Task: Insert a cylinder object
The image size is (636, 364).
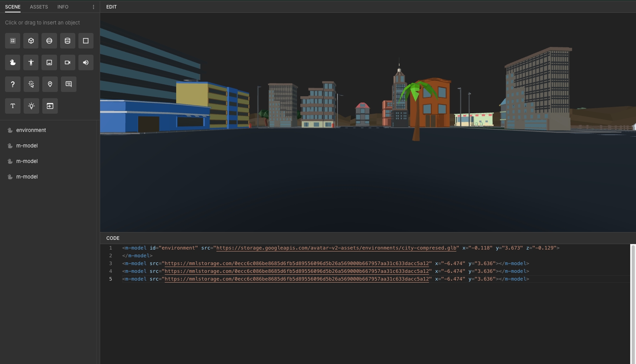Action: pos(68,41)
